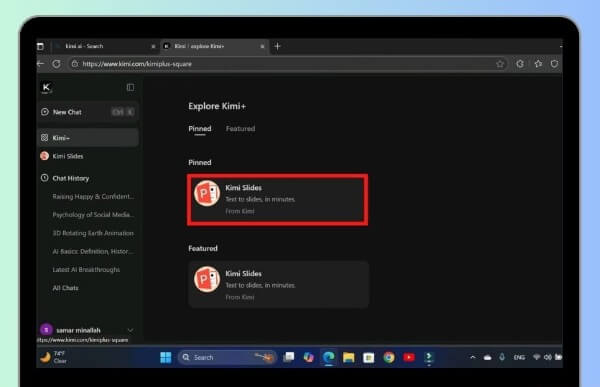Click the browser back arrow
This screenshot has width=600, height=387.
(x=41, y=64)
